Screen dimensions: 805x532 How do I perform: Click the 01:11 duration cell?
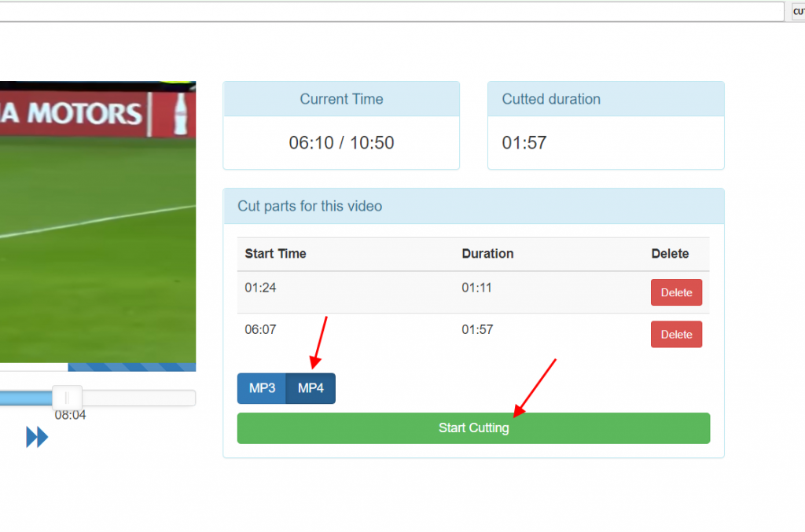tap(476, 288)
